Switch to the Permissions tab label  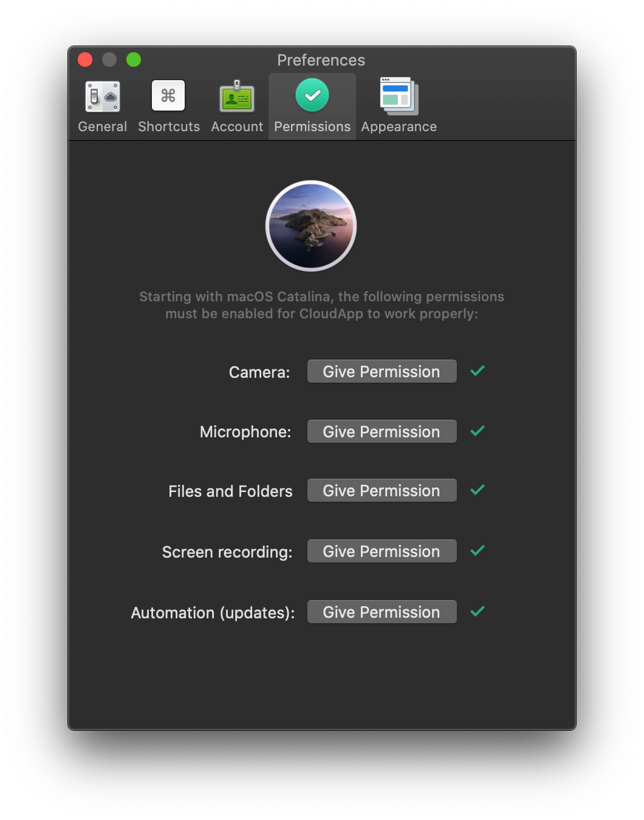pyautogui.click(x=312, y=126)
